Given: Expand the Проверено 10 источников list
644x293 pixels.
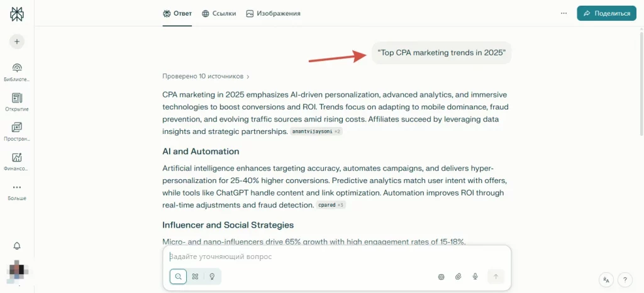Looking at the screenshot, I should point(206,77).
